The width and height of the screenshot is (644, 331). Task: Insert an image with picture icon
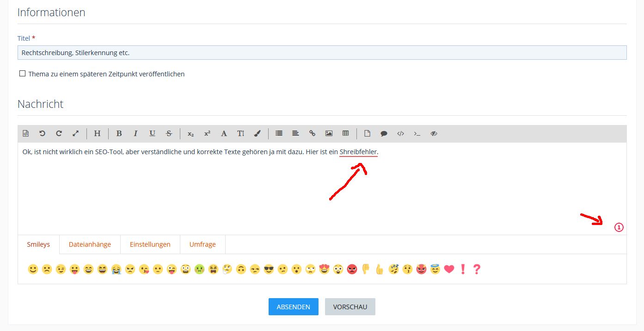(x=329, y=133)
